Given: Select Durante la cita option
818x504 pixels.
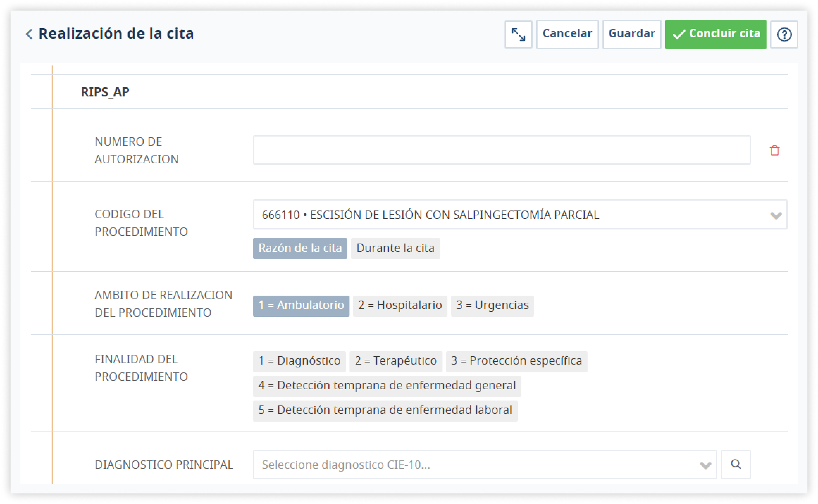Looking at the screenshot, I should coord(395,248).
